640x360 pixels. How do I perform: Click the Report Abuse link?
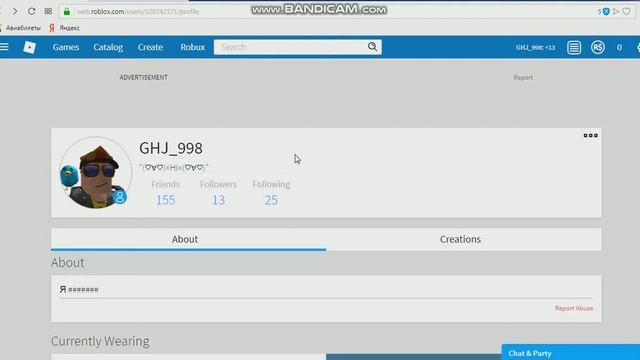[x=574, y=308]
